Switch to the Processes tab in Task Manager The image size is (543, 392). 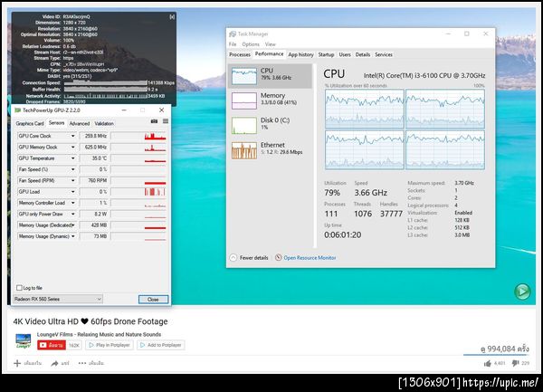(x=240, y=54)
